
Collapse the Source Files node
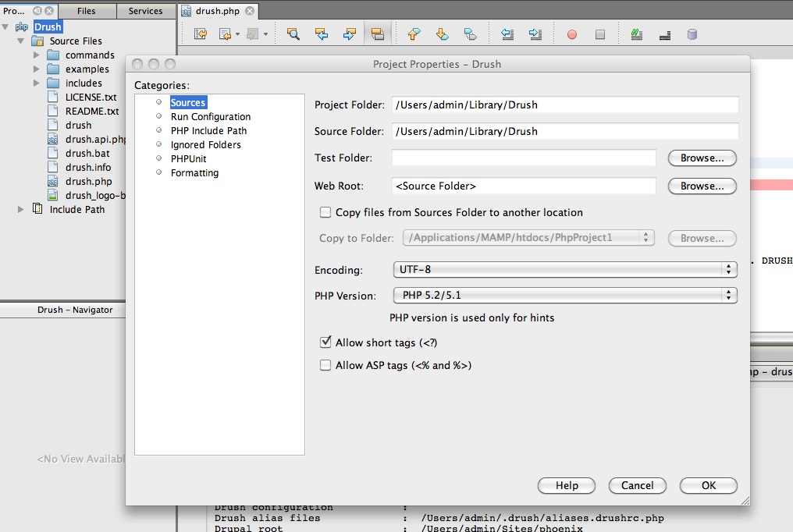[21, 41]
